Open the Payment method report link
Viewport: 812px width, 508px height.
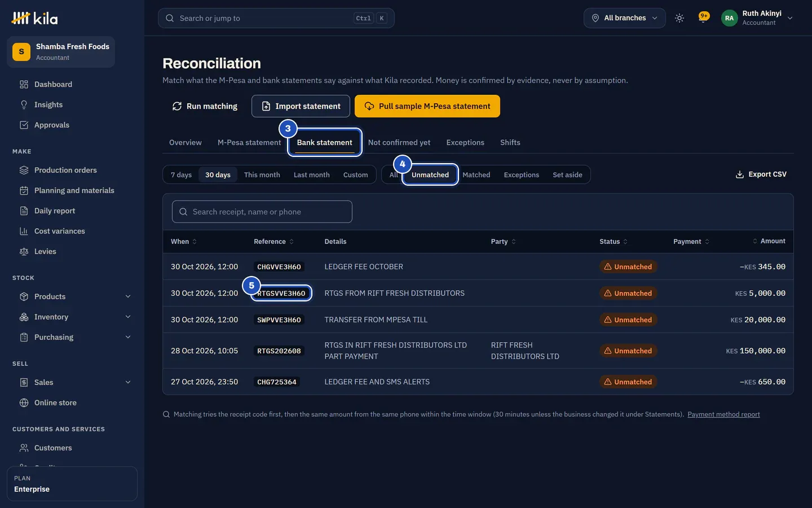[x=723, y=414]
